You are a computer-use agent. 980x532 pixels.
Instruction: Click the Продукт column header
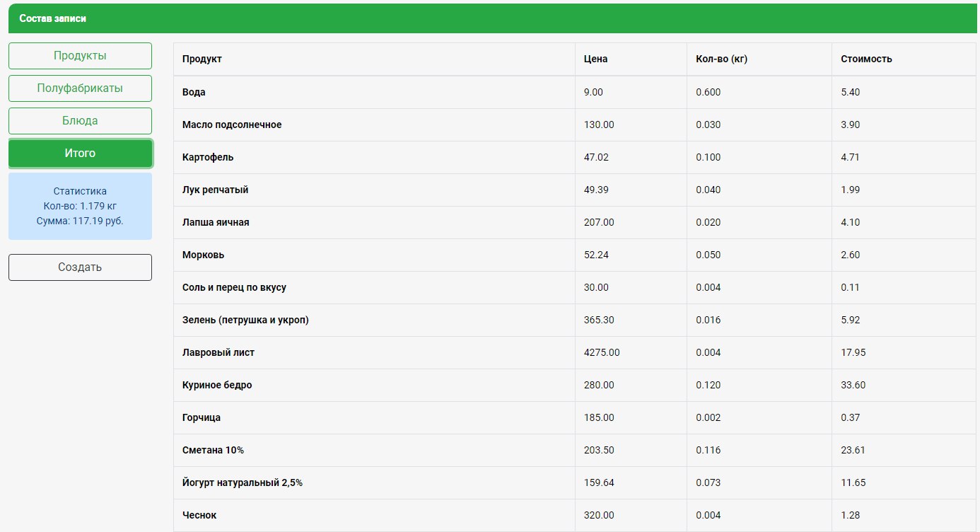pyautogui.click(x=202, y=59)
